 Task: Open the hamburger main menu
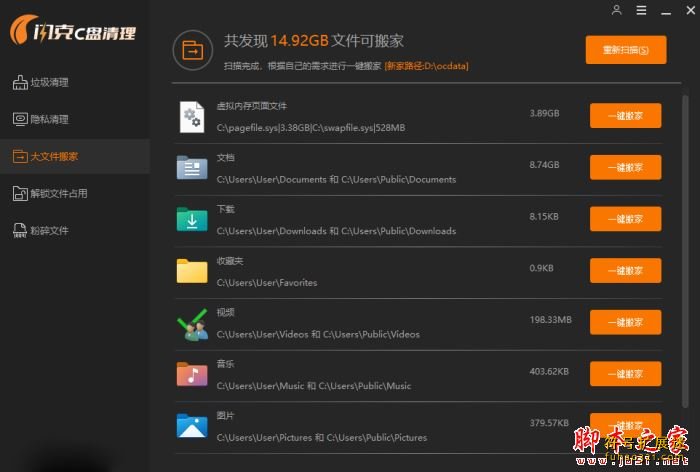(641, 11)
